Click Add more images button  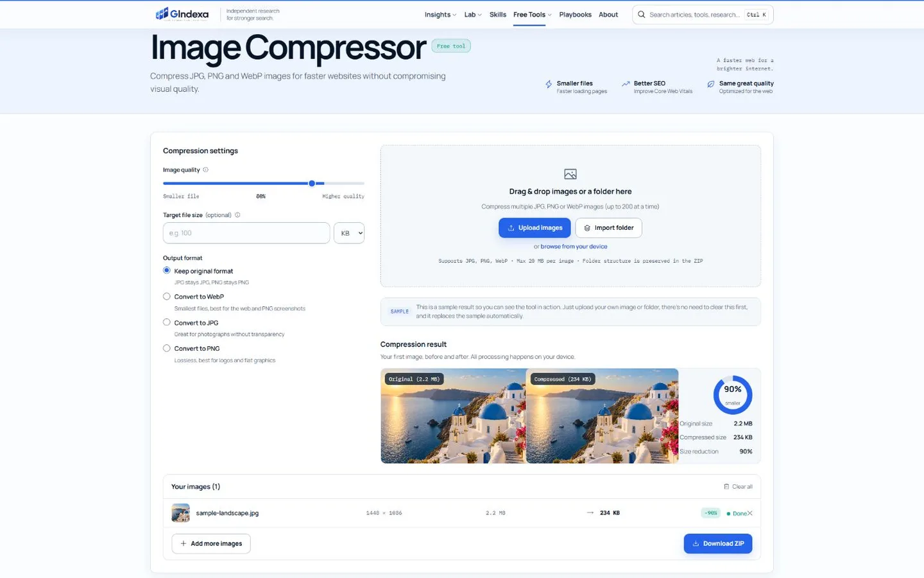[211, 543]
